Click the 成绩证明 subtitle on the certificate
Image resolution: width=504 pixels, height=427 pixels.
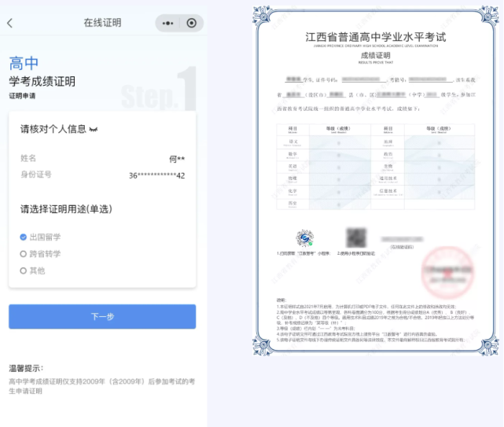(x=375, y=55)
